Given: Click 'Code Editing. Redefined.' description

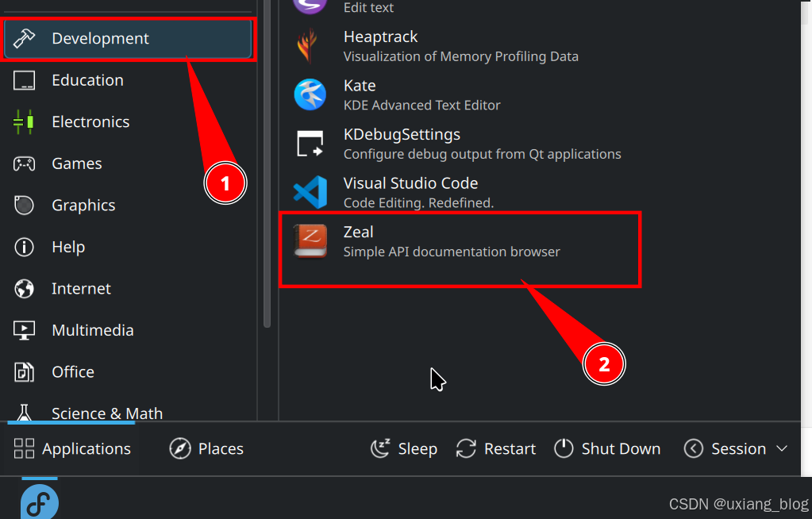Looking at the screenshot, I should (418, 203).
